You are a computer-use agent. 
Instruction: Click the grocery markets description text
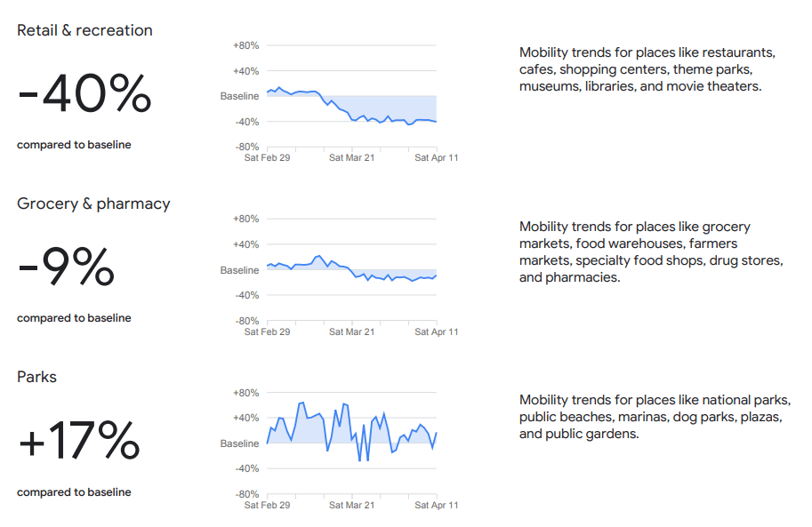[x=650, y=252]
